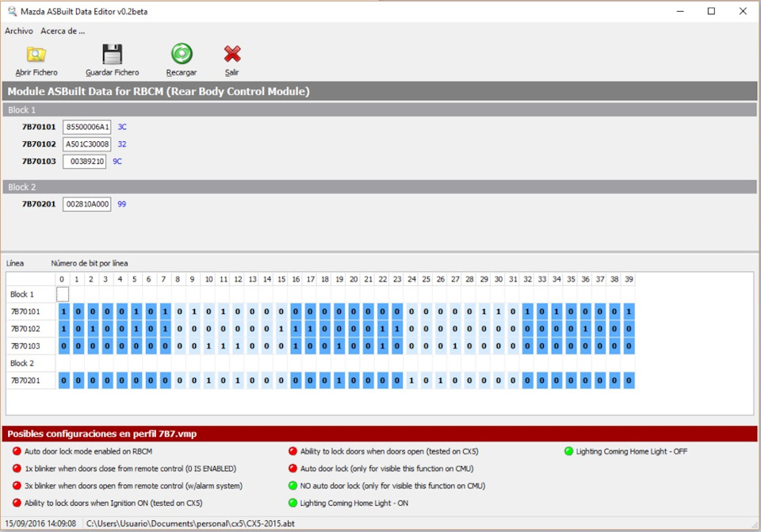Image resolution: width=761 pixels, height=532 pixels.
Task: Toggle bit 24 of row 7B70201
Action: click(411, 381)
